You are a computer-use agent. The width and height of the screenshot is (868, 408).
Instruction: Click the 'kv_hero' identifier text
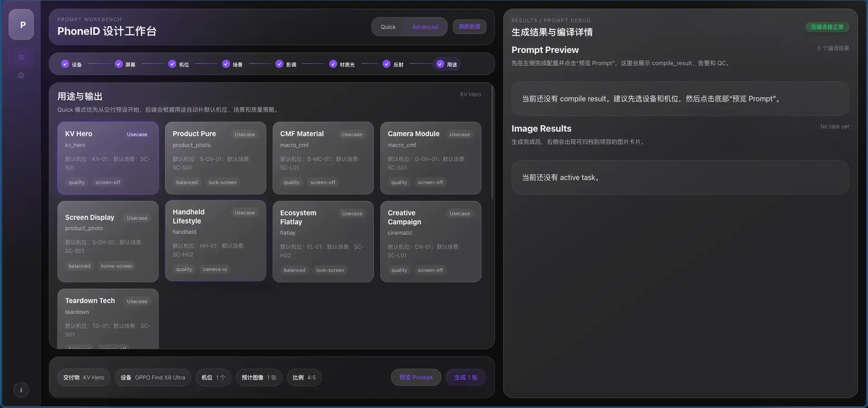[x=75, y=145]
